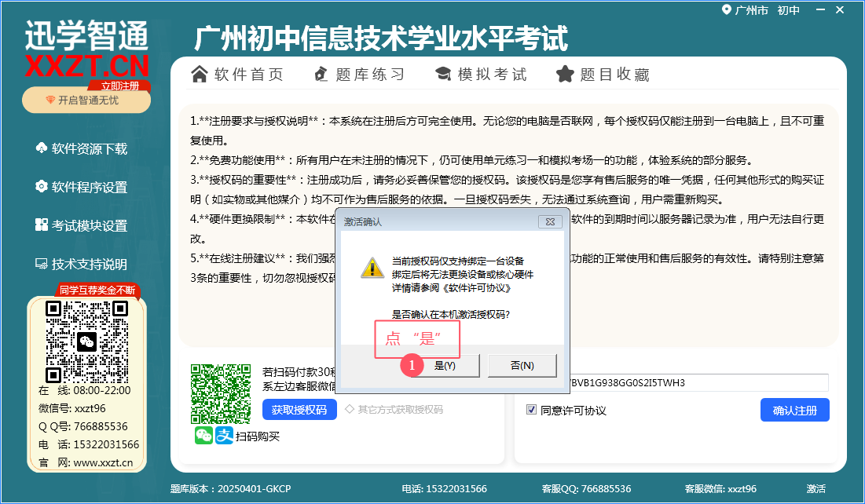Click 激活 in the status bar
This screenshot has height=504, width=865.
click(816, 488)
